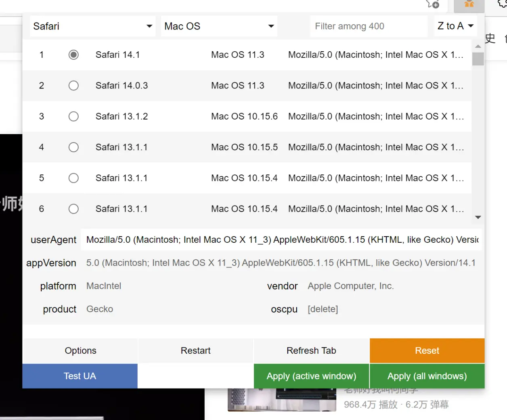
Task: Expand the Mac OS platform dropdown
Action: [x=219, y=26]
